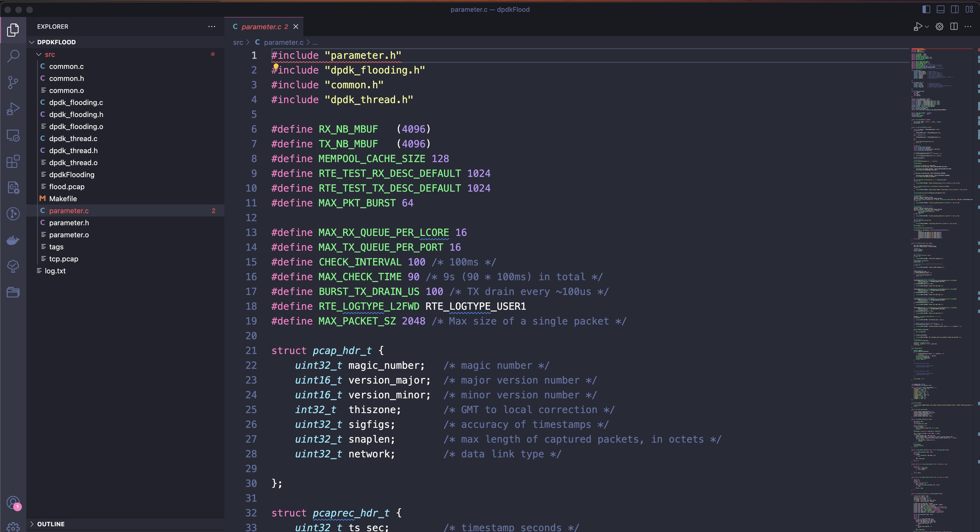
Task: Open Explorer Views and More Actions ellipsis
Action: pyautogui.click(x=212, y=27)
